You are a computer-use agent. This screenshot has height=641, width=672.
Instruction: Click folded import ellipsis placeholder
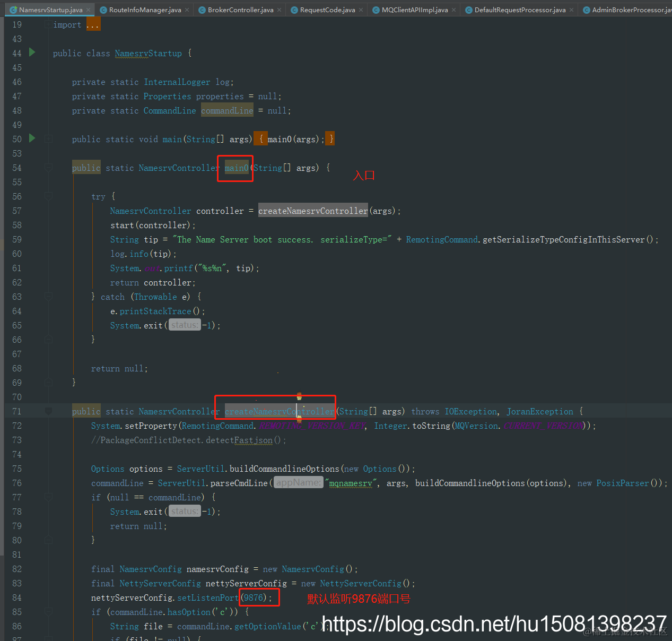click(x=93, y=24)
